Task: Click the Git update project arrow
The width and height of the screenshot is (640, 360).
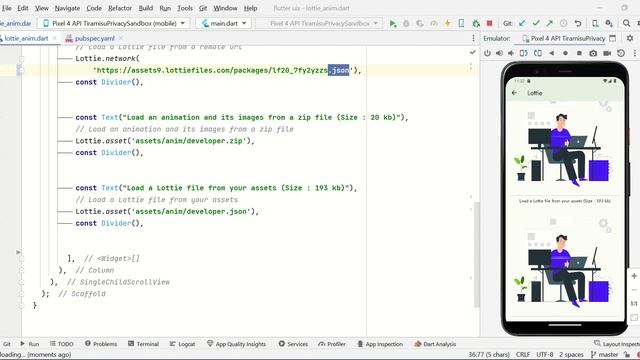Action: [522, 24]
